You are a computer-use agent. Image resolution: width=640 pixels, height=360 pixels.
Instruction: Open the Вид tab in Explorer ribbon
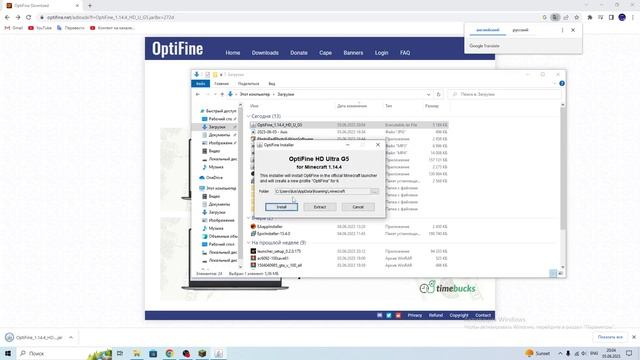point(271,84)
